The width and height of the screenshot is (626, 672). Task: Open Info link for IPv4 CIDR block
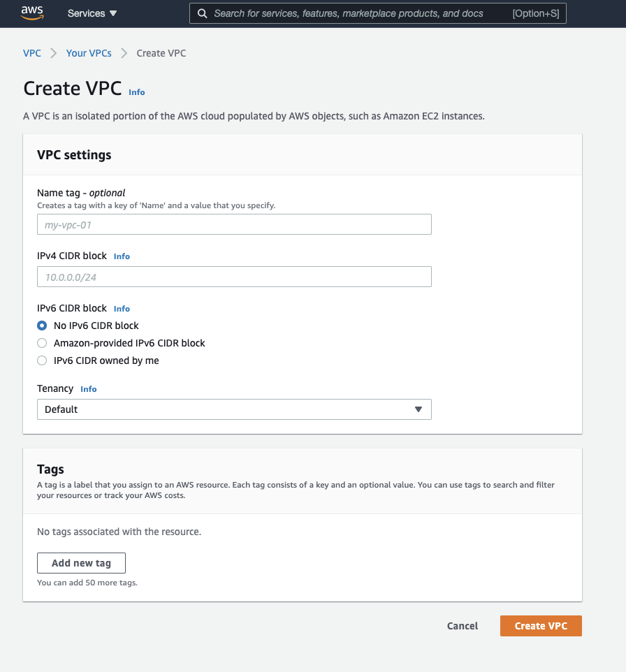coord(122,256)
